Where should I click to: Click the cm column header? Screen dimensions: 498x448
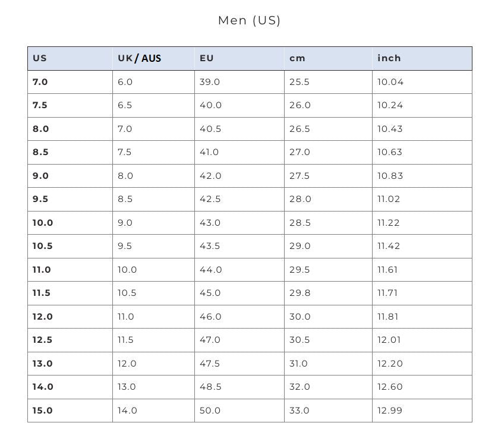(x=297, y=58)
